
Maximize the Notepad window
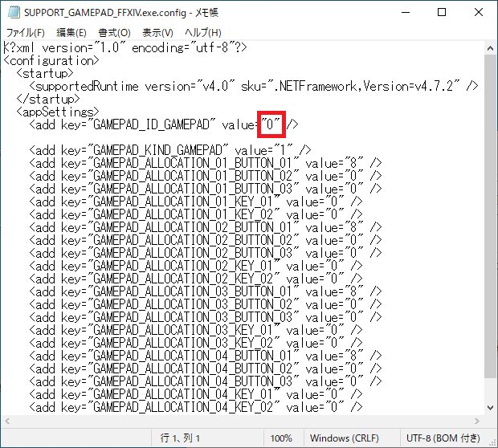click(442, 12)
